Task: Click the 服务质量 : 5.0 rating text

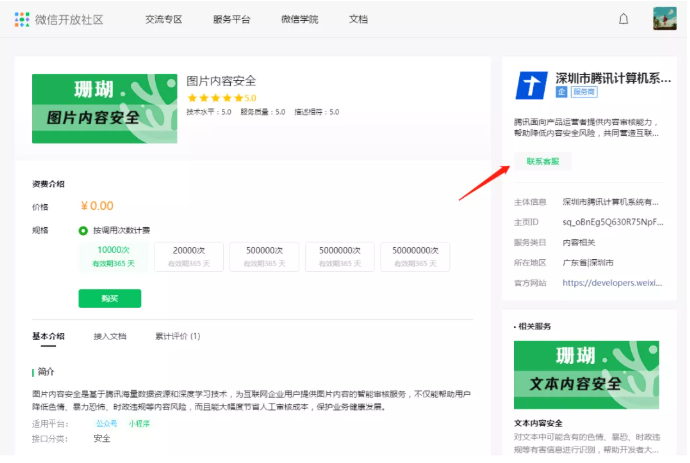Action: (x=263, y=112)
